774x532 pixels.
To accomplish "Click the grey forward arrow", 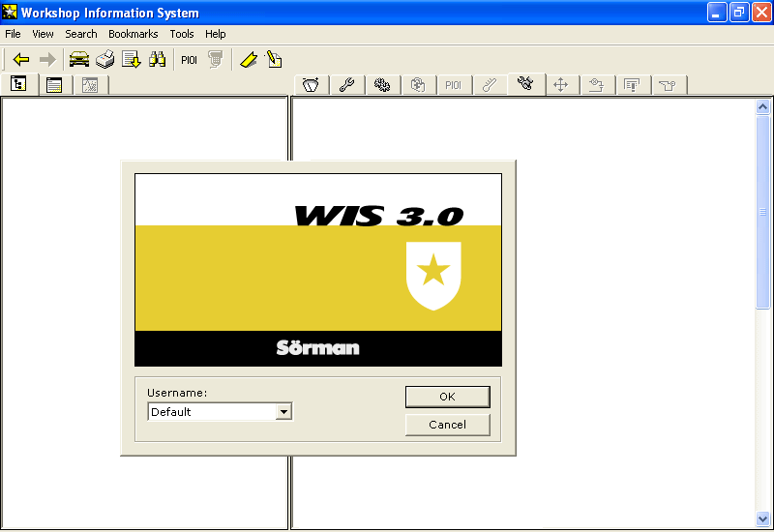I will (x=47, y=60).
